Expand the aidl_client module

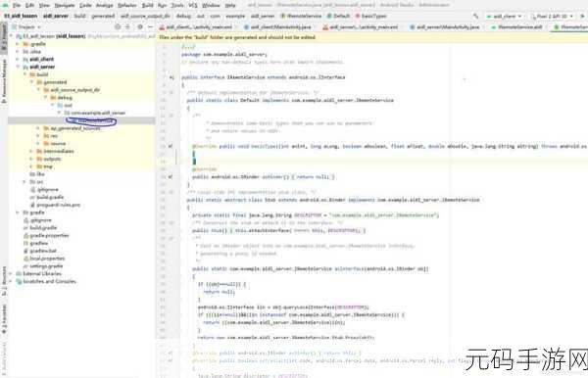tap(18, 59)
